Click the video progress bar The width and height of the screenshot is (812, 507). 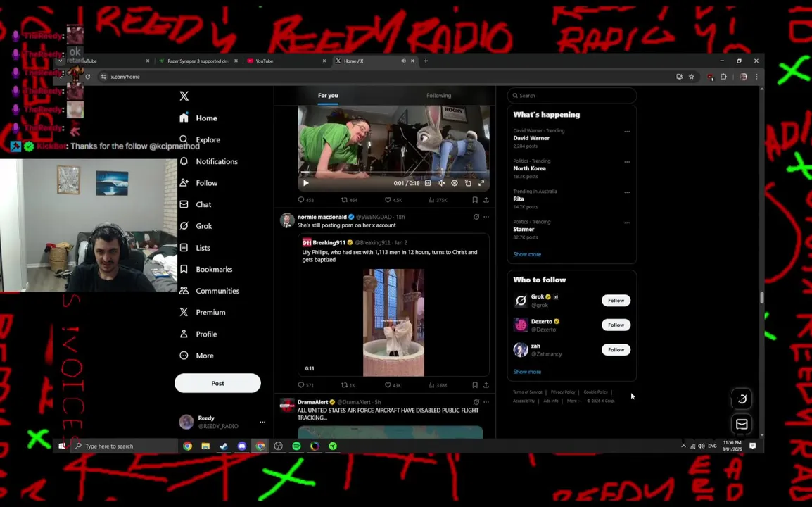tap(393, 173)
